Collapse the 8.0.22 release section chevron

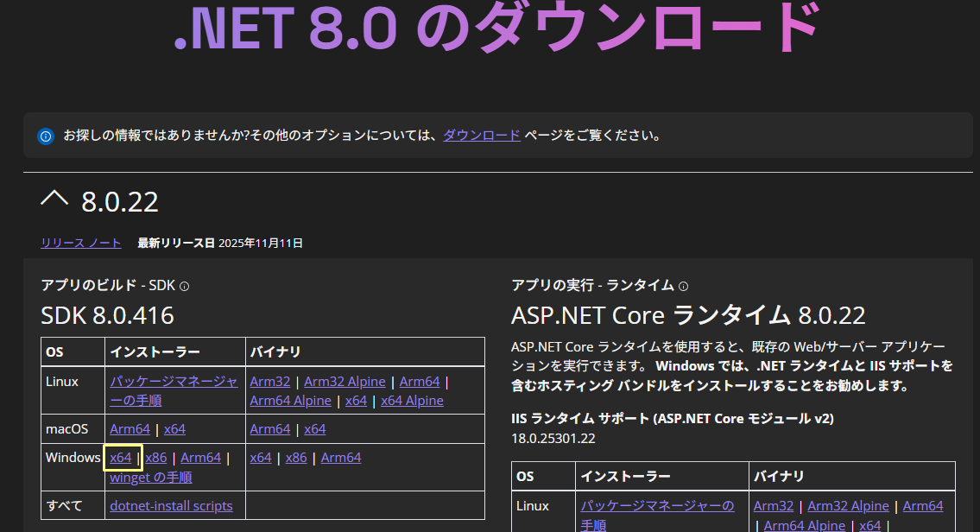(x=54, y=199)
